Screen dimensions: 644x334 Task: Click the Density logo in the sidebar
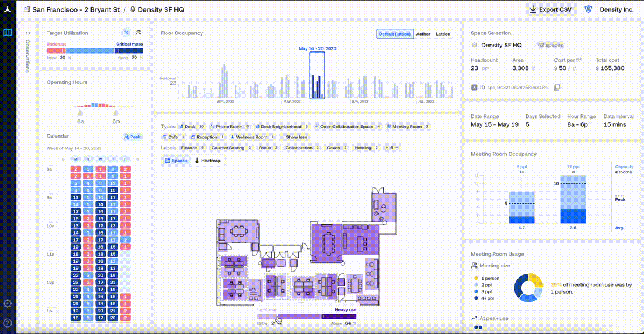tap(8, 9)
